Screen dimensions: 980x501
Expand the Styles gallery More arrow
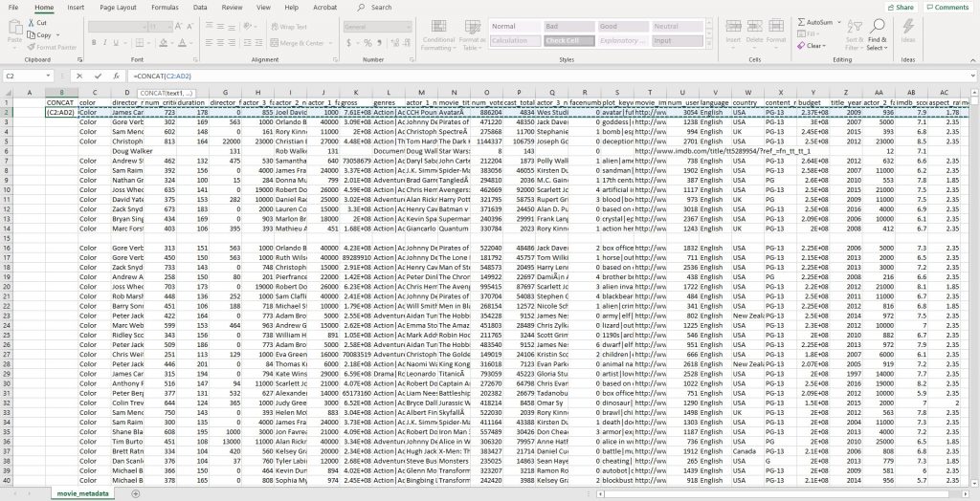click(709, 45)
